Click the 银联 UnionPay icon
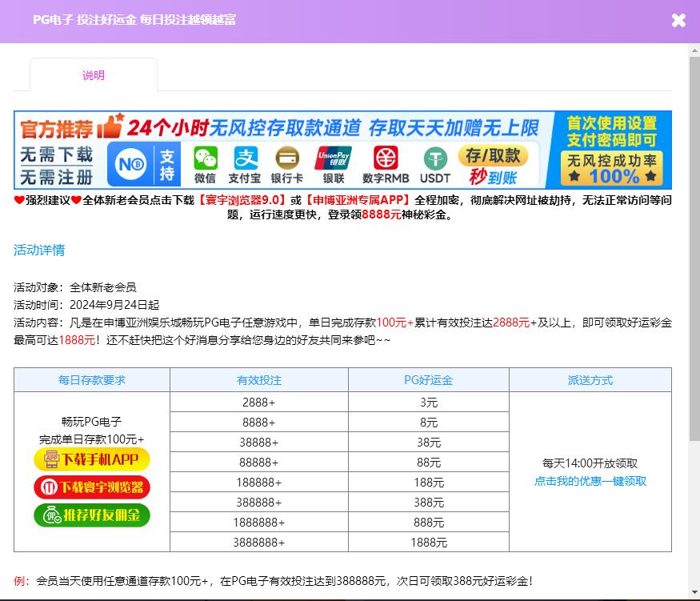The width and height of the screenshot is (700, 601). 334,164
